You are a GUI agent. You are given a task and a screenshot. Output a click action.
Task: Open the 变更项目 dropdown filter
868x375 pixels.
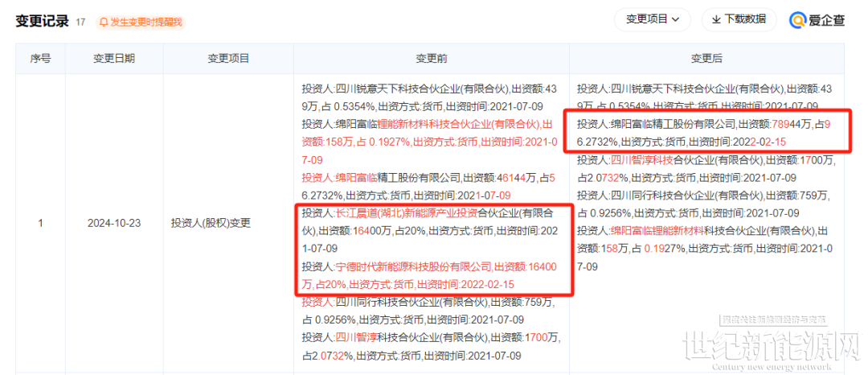coord(652,19)
